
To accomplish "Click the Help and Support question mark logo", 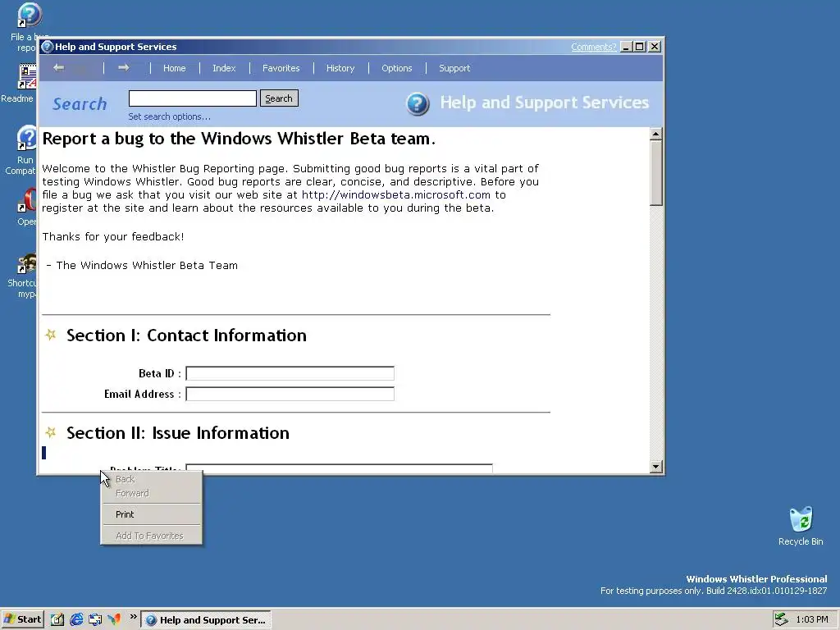I will tap(418, 103).
